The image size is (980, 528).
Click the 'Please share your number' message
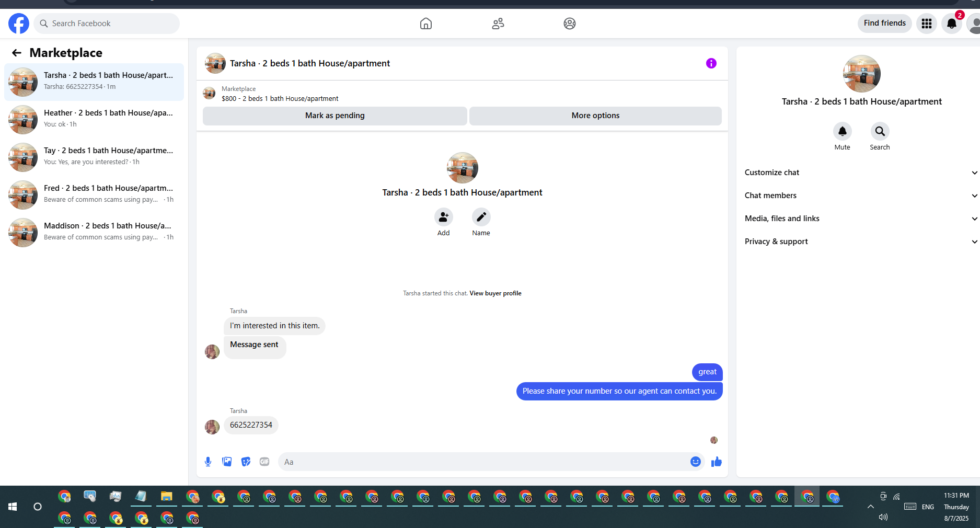(x=619, y=391)
